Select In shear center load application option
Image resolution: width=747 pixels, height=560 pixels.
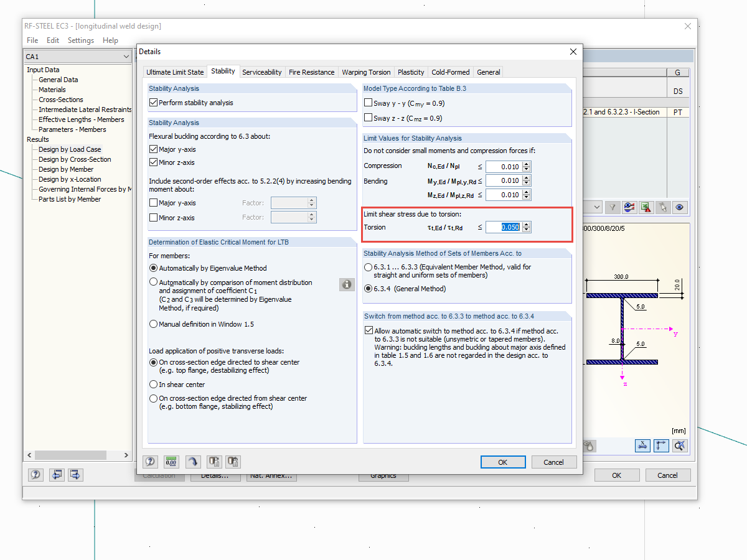point(153,384)
